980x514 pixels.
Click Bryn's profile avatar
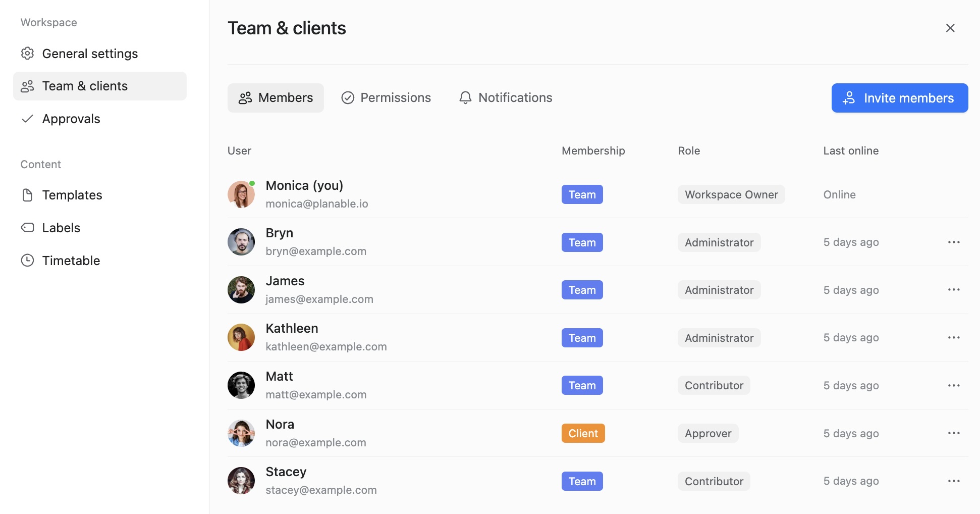coord(241,242)
